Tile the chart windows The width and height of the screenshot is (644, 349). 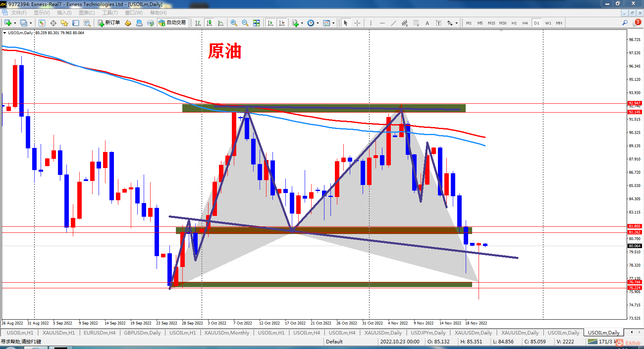pyautogui.click(x=256, y=23)
